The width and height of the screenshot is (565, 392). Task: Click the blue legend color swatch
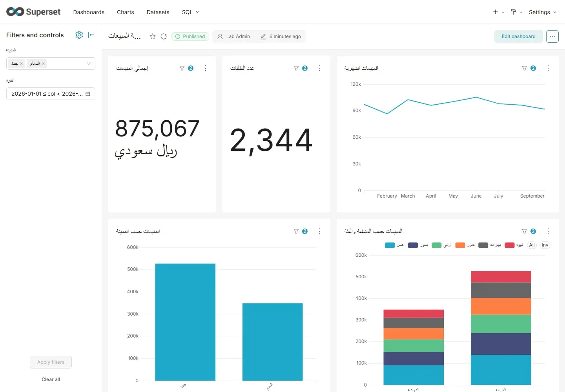coord(390,245)
